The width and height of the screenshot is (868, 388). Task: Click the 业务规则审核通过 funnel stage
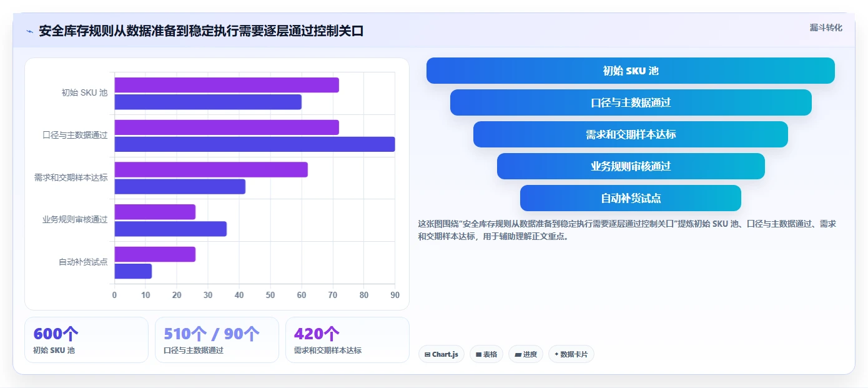pyautogui.click(x=631, y=166)
